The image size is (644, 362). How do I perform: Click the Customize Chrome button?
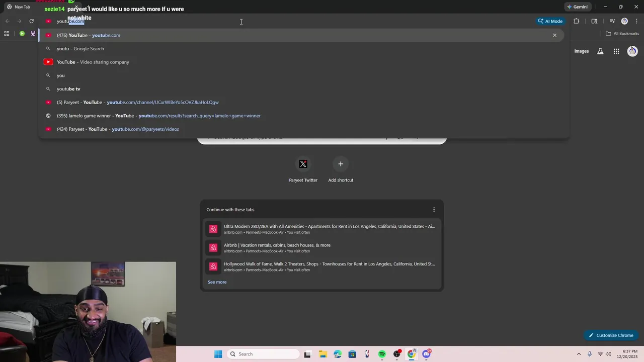tap(611, 335)
